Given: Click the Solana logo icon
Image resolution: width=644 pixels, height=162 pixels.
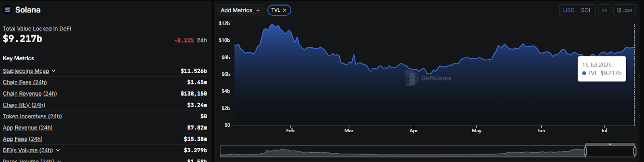Looking at the screenshot, I should click(7, 10).
